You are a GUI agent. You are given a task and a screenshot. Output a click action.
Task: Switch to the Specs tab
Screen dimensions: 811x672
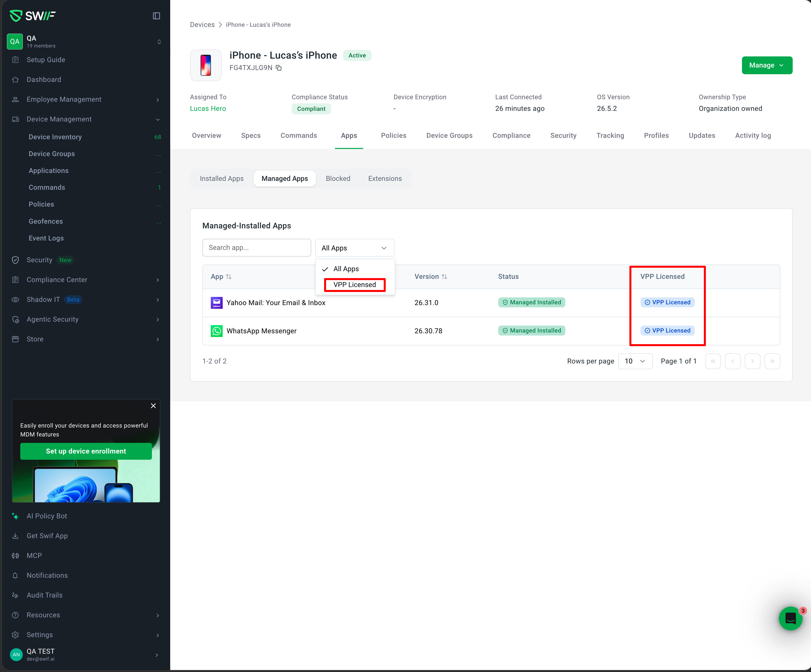[251, 136]
